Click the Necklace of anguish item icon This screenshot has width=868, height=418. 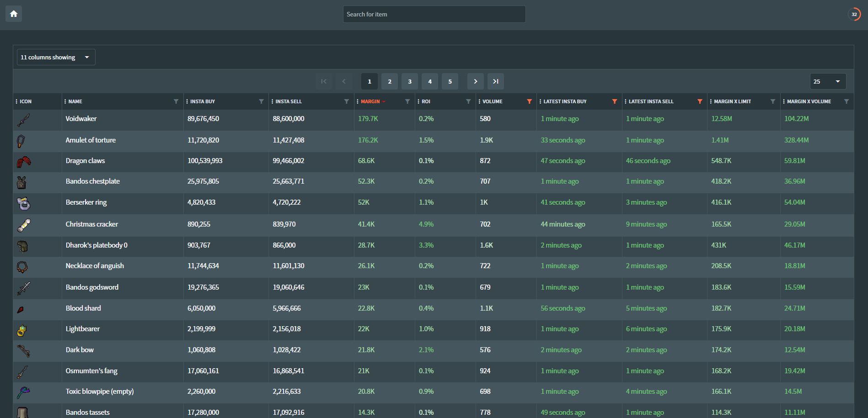22,267
